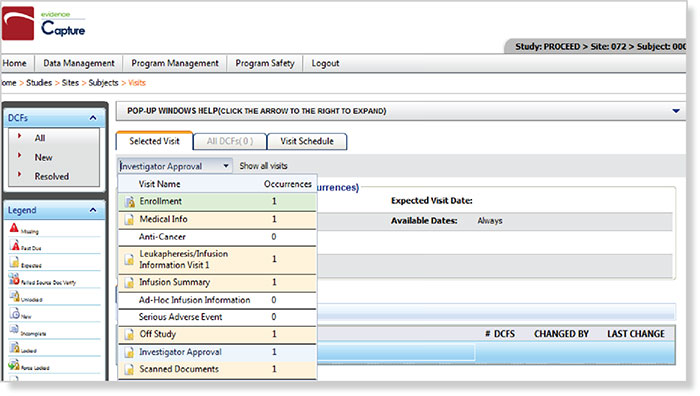The height and width of the screenshot is (396, 700).
Task: Open the Investigator Approval visit dropdown
Action: coord(226,166)
